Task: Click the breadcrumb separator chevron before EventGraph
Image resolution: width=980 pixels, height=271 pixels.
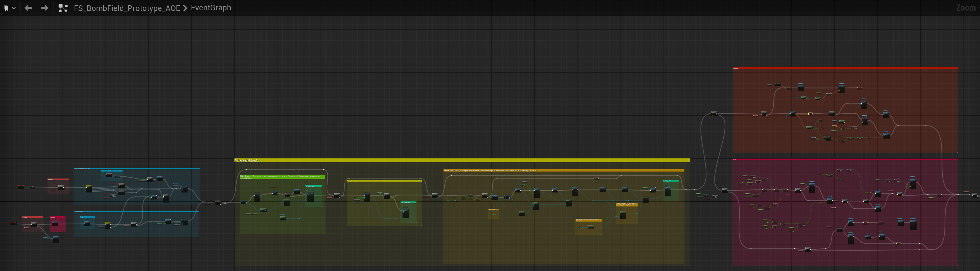Action: 185,8
